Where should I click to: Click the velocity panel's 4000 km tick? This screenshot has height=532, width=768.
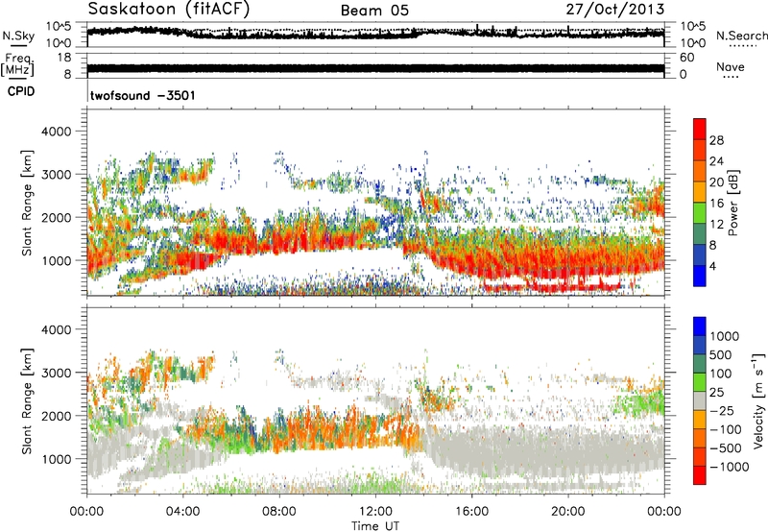point(57,329)
